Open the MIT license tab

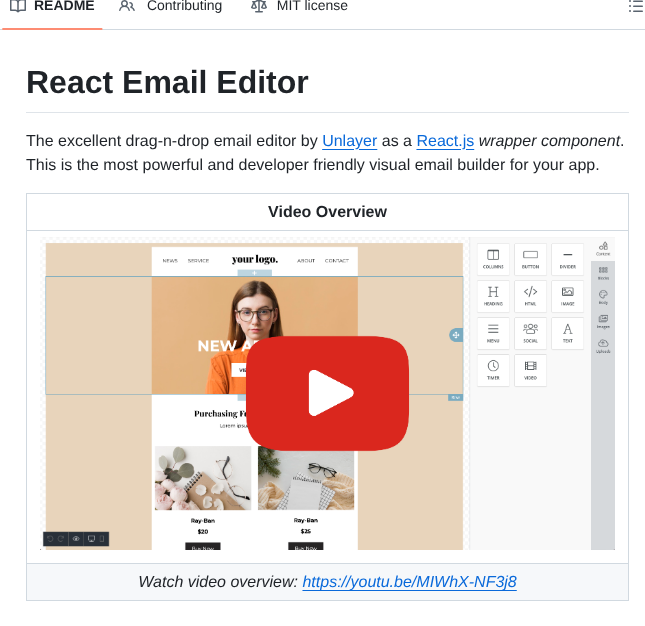[x=299, y=6]
